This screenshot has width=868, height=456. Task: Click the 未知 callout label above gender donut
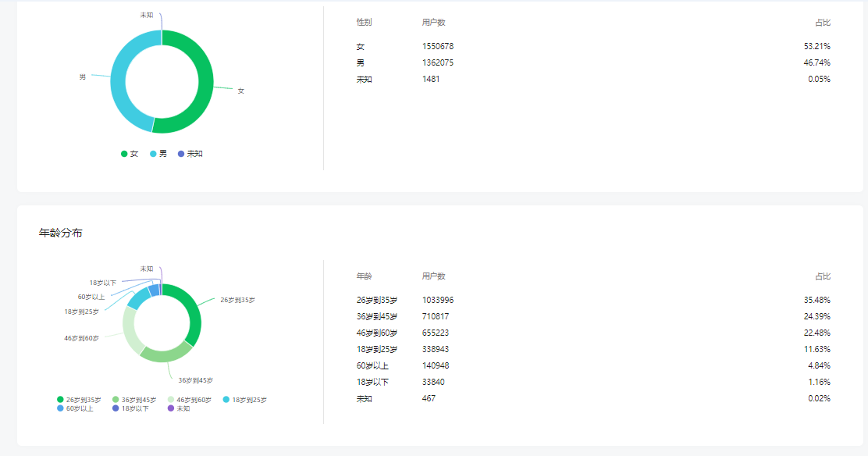(147, 15)
